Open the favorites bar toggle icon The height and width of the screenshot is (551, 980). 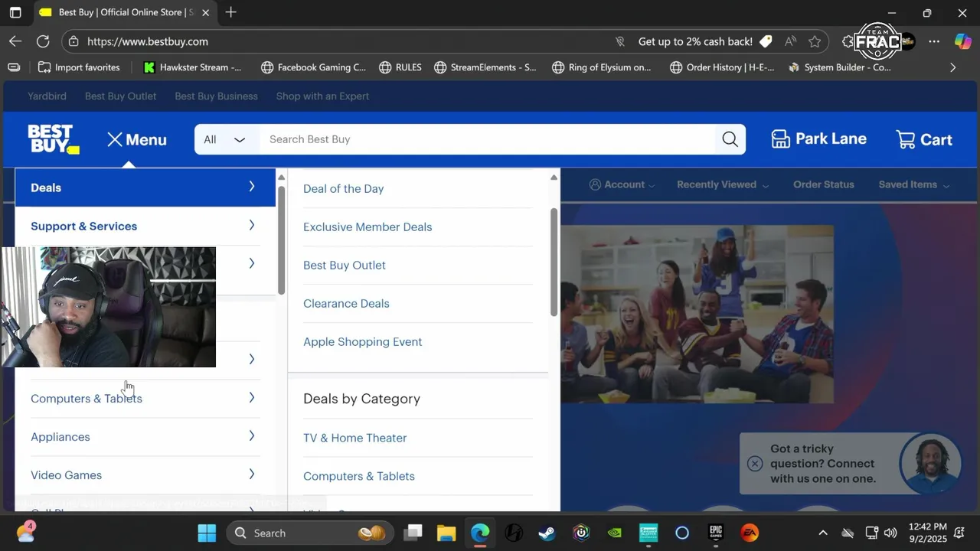pyautogui.click(x=14, y=67)
